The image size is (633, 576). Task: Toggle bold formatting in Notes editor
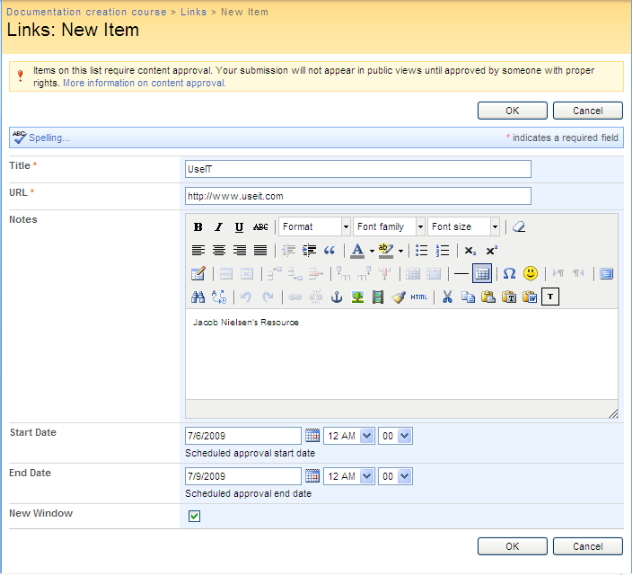tap(198, 227)
